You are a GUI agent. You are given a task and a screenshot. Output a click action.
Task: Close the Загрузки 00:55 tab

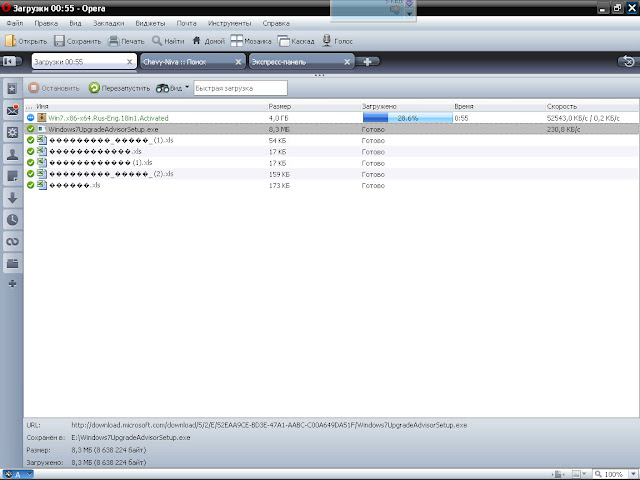[x=129, y=62]
